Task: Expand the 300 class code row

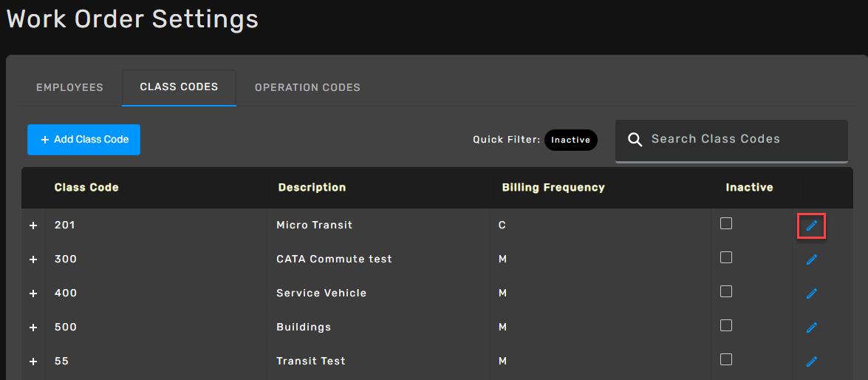Action: tap(33, 259)
